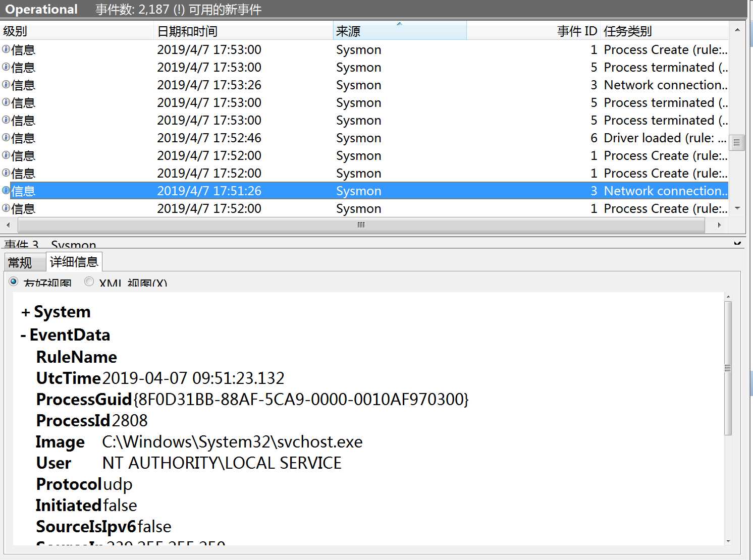Click horizontal scrollbar thumb of event list
The height and width of the screenshot is (560, 753).
coord(361,225)
